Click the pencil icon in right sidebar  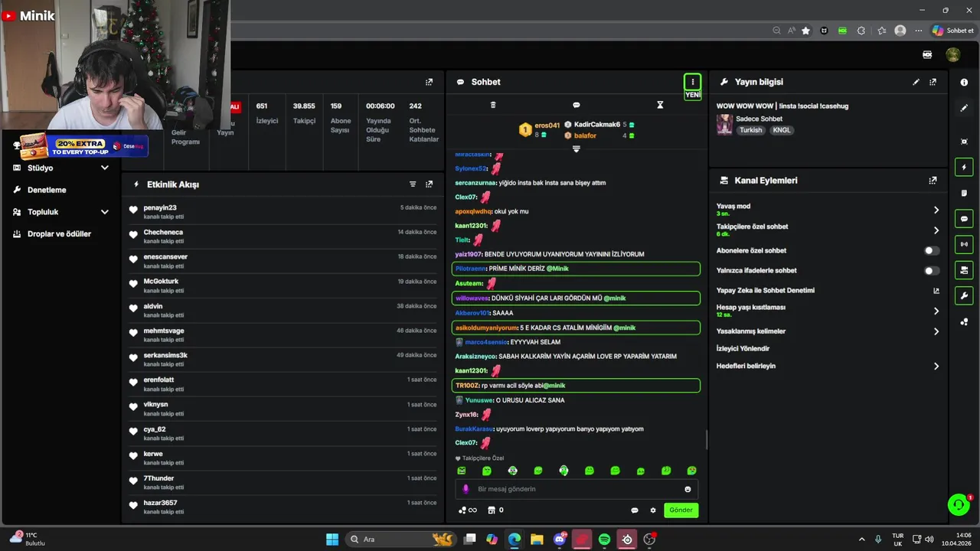pyautogui.click(x=964, y=108)
